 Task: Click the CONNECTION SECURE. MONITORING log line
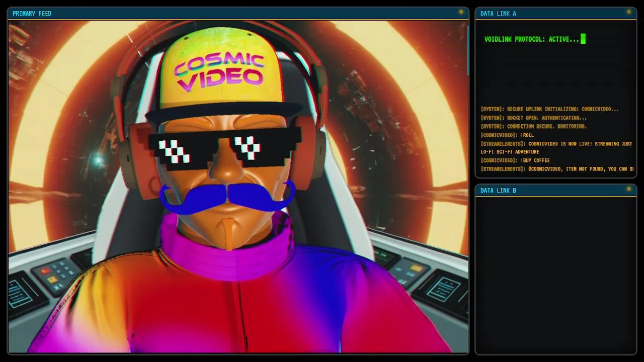534,126
